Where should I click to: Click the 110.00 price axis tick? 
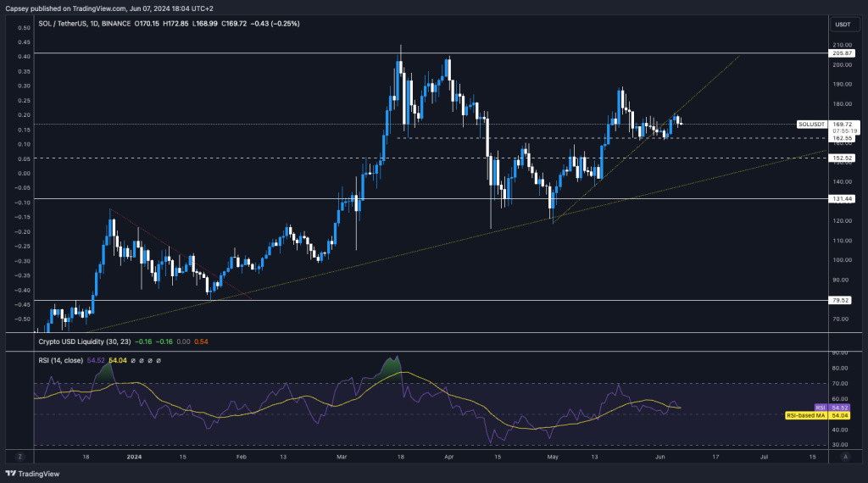coord(843,241)
